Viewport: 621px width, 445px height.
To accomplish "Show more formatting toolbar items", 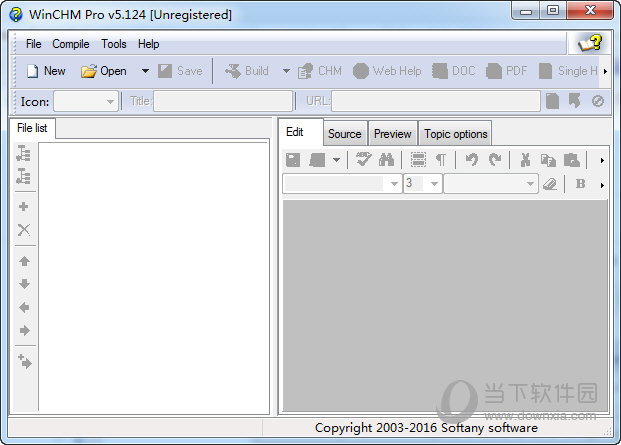I will tap(602, 185).
